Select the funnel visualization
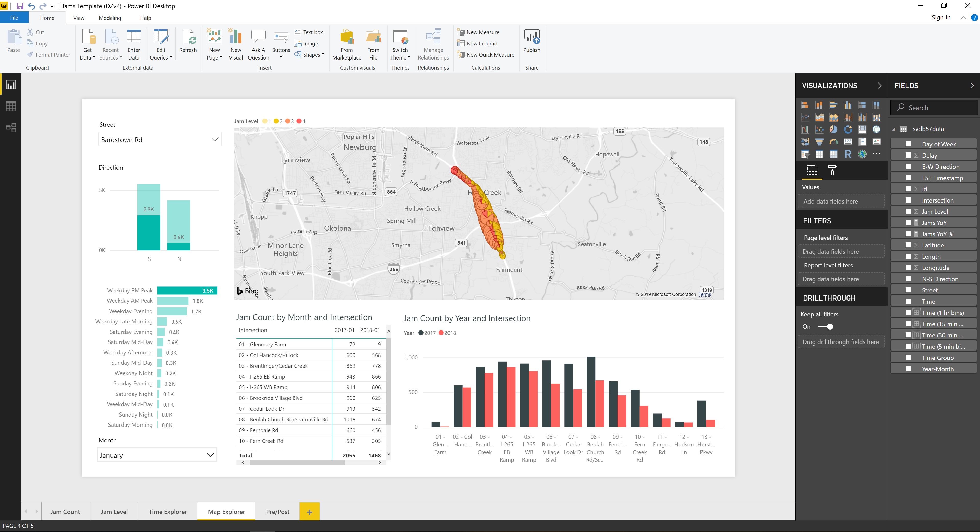The height and width of the screenshot is (532, 980). (x=819, y=142)
